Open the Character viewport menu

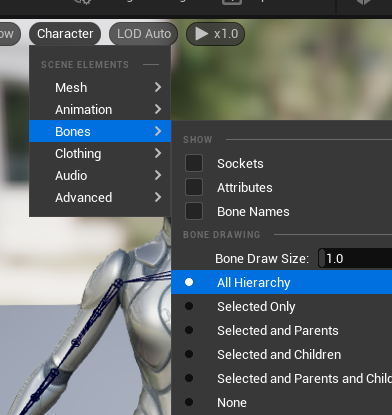pyautogui.click(x=65, y=34)
